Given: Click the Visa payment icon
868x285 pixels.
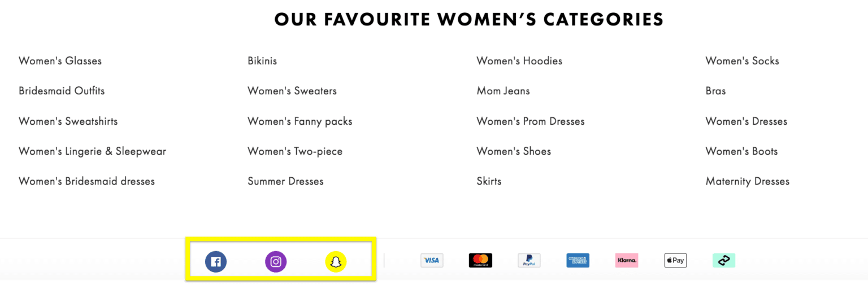Looking at the screenshot, I should tap(432, 260).
